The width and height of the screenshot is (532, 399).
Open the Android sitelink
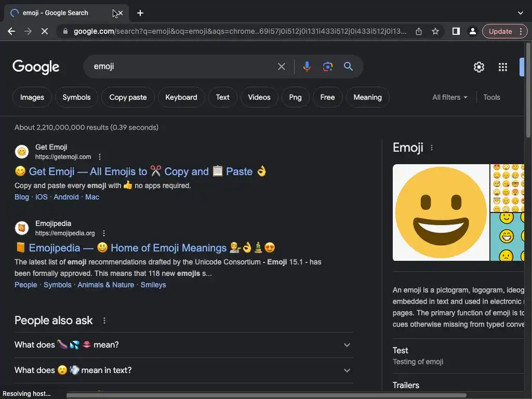(66, 197)
